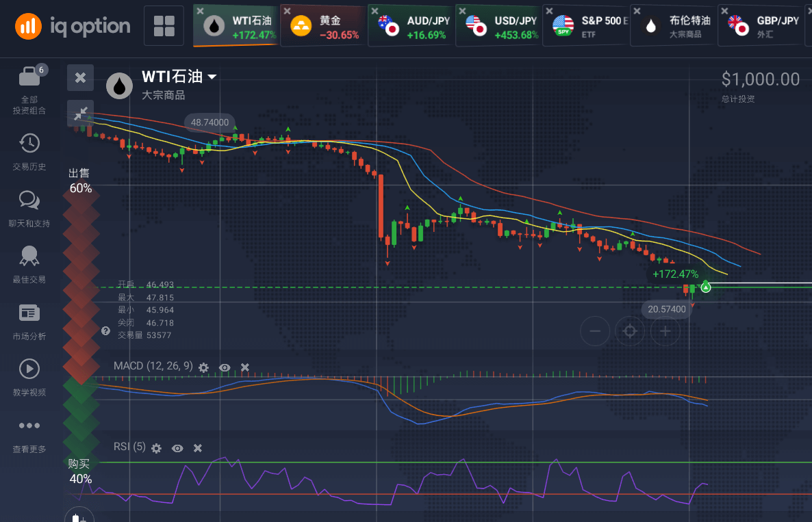Switch to the USD/JPY tab
The width and height of the screenshot is (812, 522).
tap(498, 26)
